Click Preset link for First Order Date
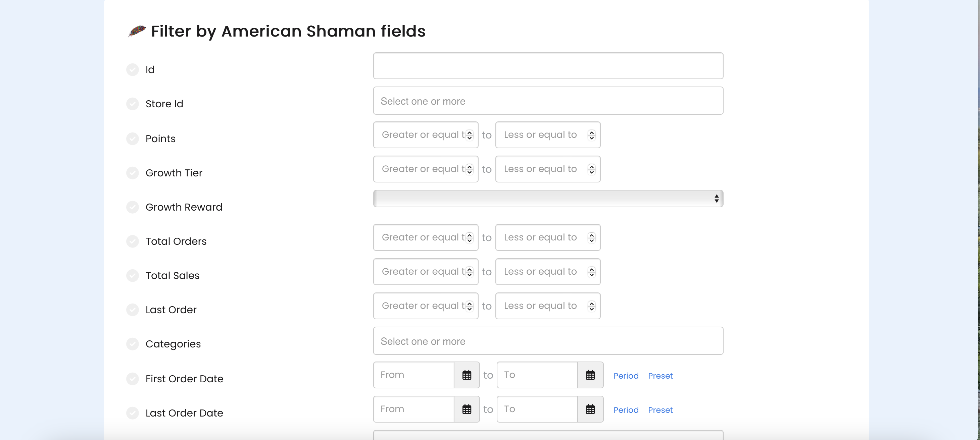This screenshot has width=980, height=440. point(660,376)
